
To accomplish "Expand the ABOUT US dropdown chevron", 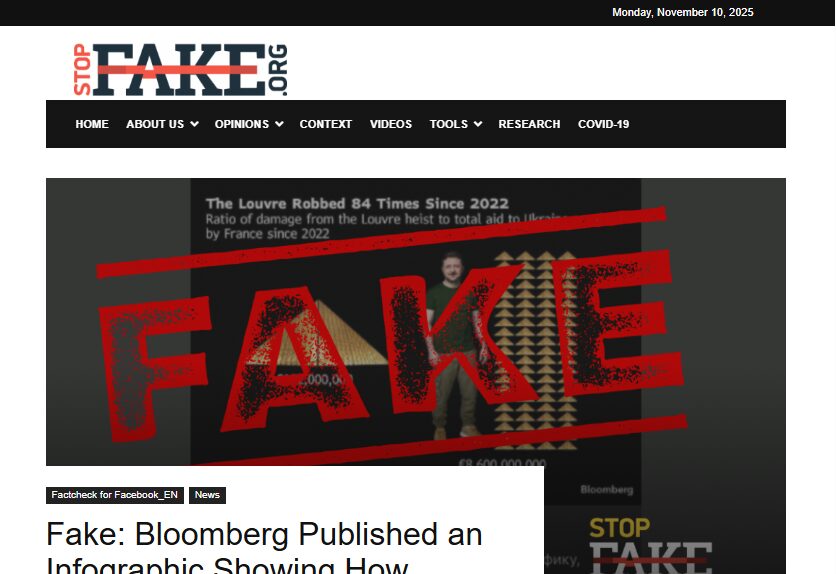I will click(195, 124).
